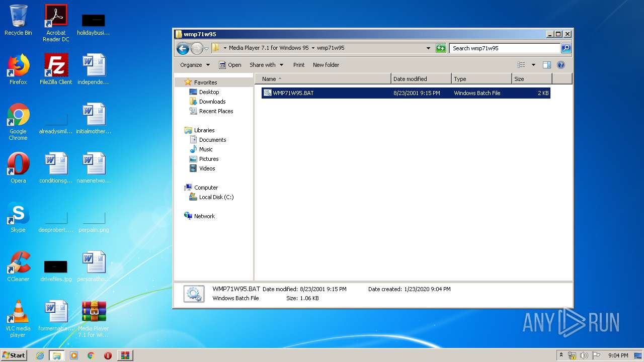Select the initialmother Word document icon
644x362 pixels.
(x=94, y=118)
